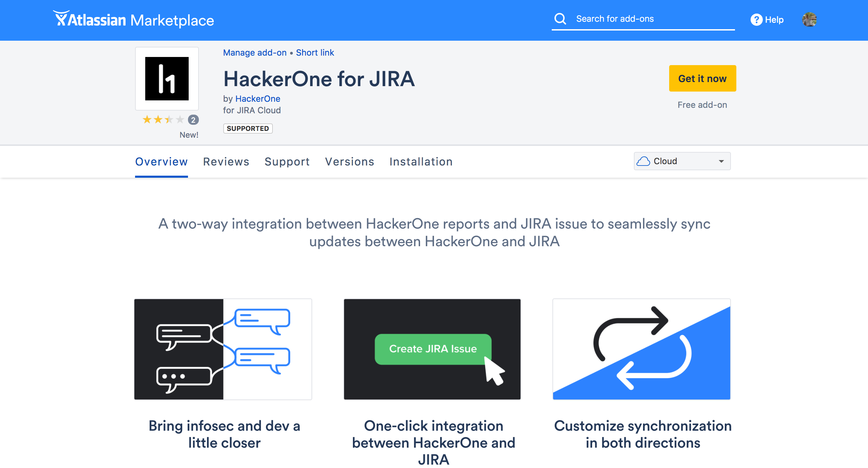Open the sync arrows thumbnail image
Screen dimensions: 868x468
point(641,349)
